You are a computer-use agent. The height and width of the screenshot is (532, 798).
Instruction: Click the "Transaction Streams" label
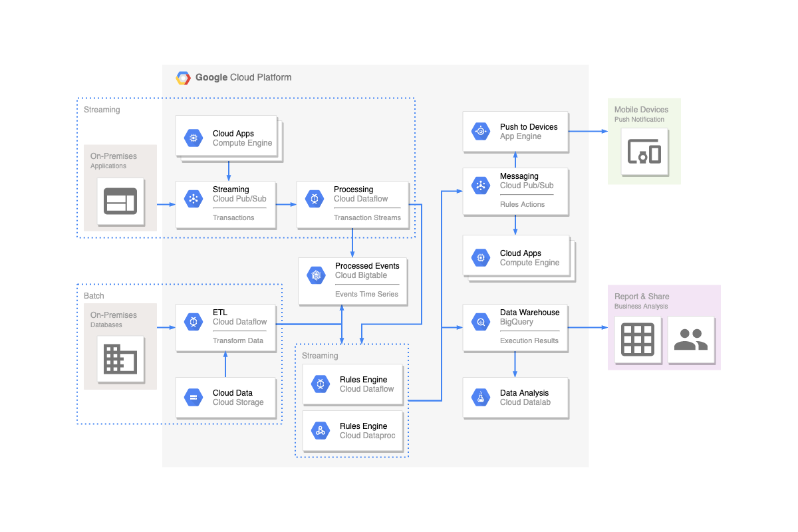[x=367, y=217]
